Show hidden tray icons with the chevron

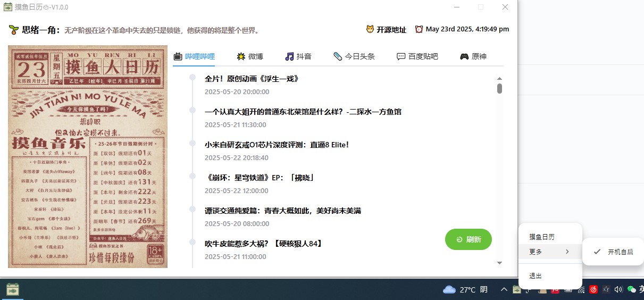coord(504,290)
